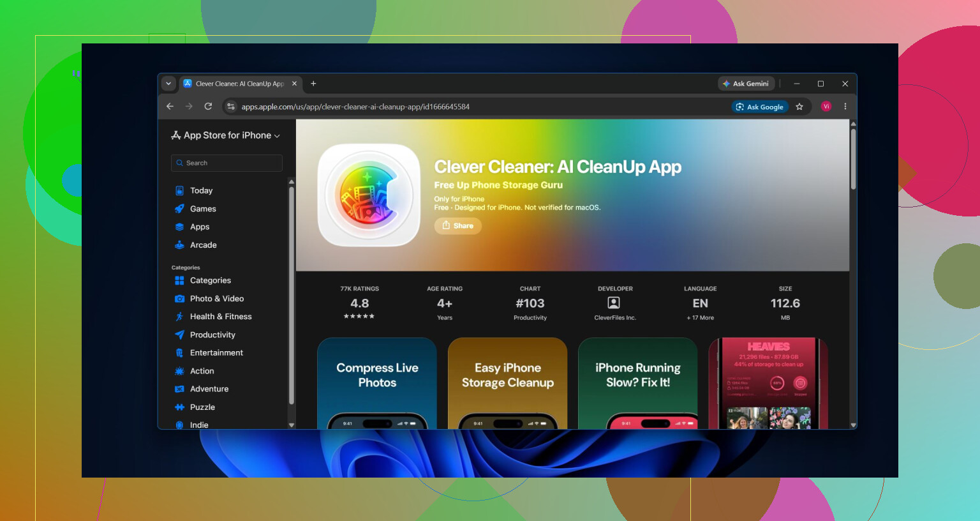980x521 pixels.
Task: Open the Chrome profile avatar
Action: 826,107
